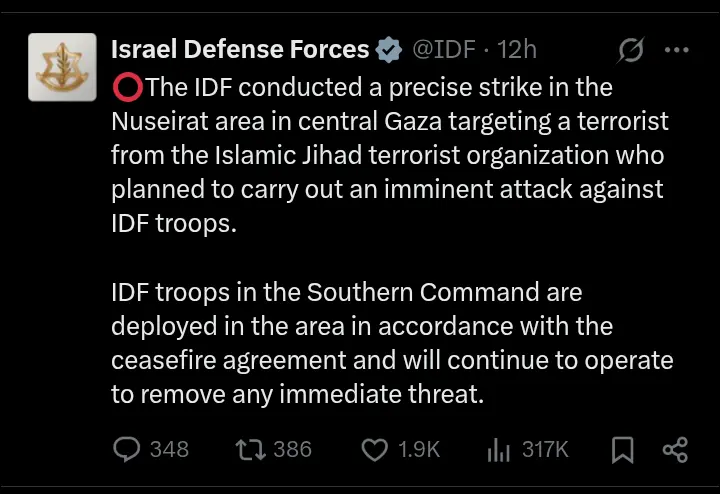This screenshot has width=720, height=494.
Task: Click the Israel Defense Forces display name
Action: [x=240, y=48]
